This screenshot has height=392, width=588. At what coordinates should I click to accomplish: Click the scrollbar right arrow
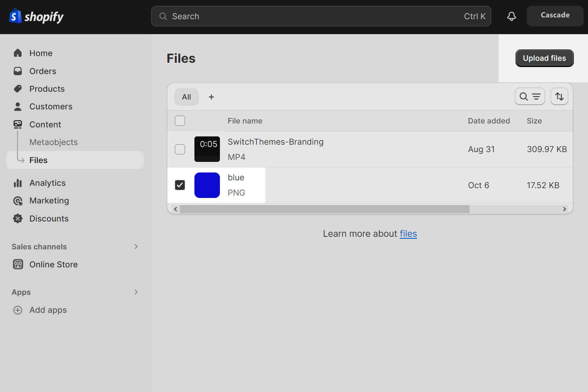click(x=564, y=209)
